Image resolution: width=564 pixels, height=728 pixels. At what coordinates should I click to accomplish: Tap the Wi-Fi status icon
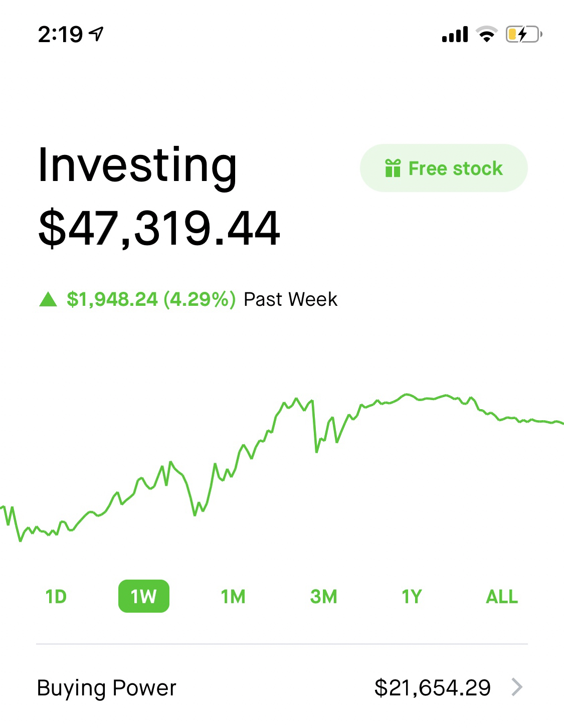point(486,34)
